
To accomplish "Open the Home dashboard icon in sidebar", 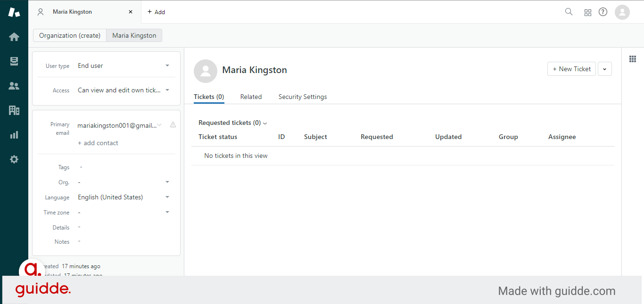I will (14, 36).
